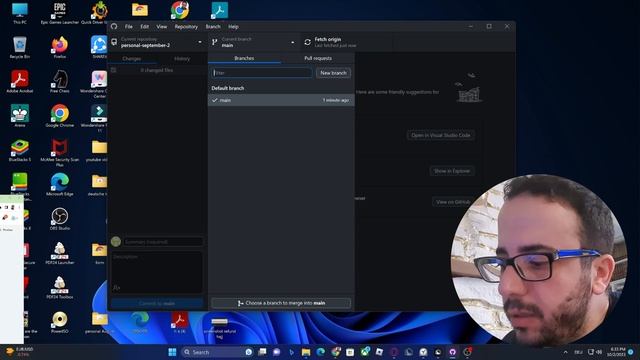The height and width of the screenshot is (360, 640).
Task: Click Open in Visual Studio Code
Action: point(441,135)
